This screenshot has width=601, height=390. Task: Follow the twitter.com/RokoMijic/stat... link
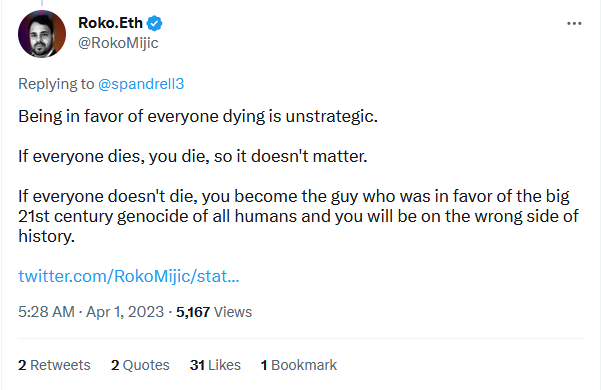click(x=129, y=276)
